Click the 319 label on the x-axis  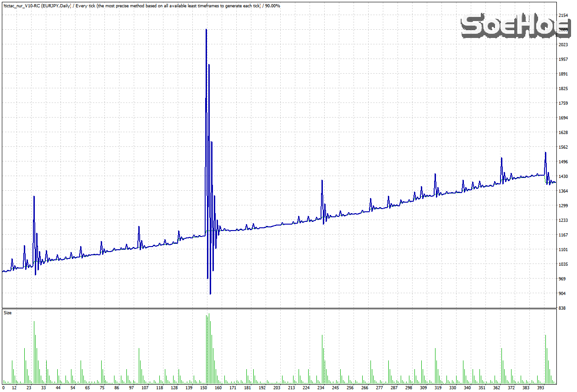tap(438, 388)
